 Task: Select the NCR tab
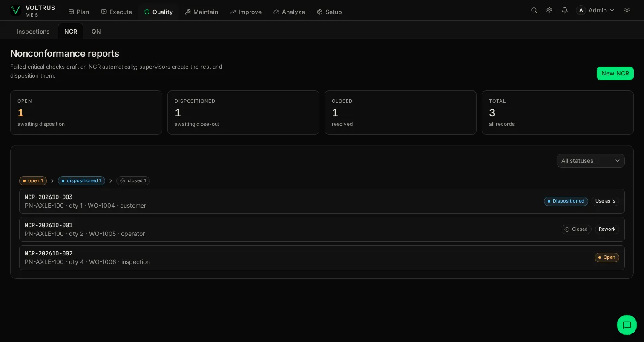(x=71, y=32)
